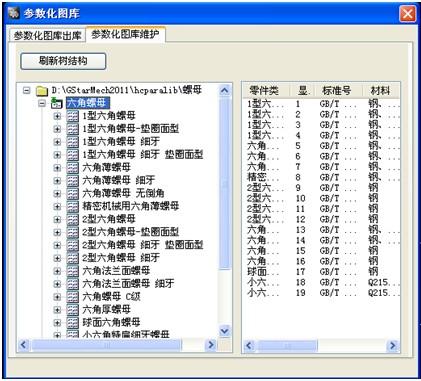Select 1型六角螺母 细牙 垫圈面型 tree item
Screen dimensions: 421x381
pyautogui.click(x=143, y=155)
